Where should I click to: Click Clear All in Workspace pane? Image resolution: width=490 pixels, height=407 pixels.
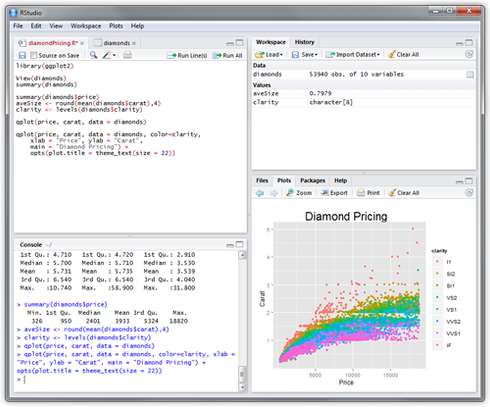click(404, 54)
